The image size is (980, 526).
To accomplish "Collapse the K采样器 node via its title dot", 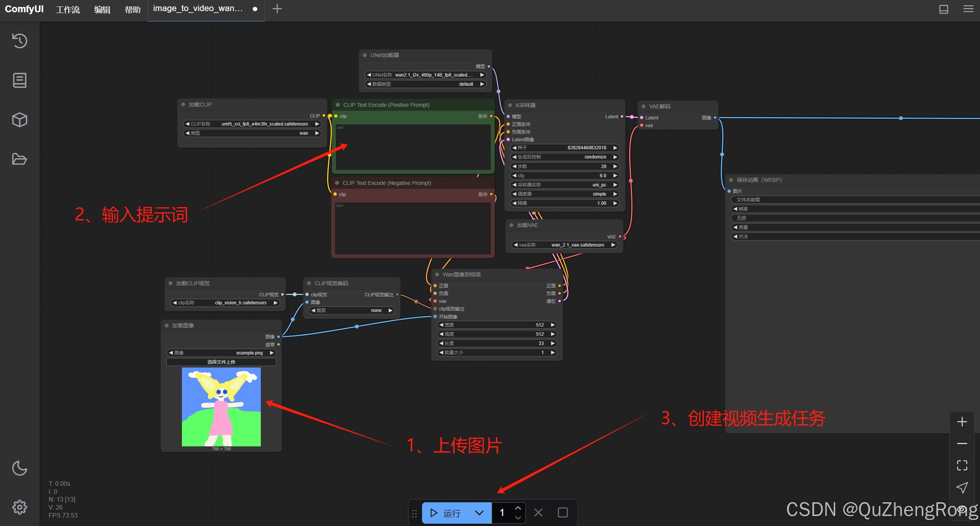I will point(510,105).
